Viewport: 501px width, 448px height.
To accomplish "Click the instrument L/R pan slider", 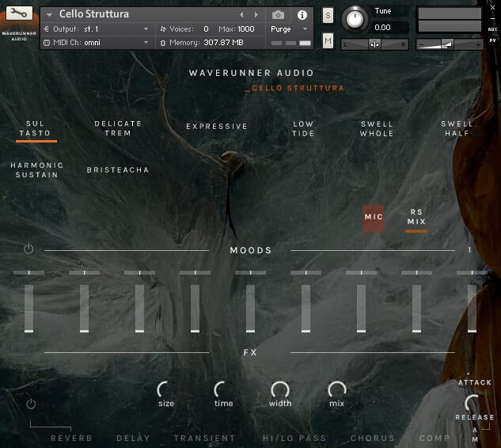I will (374, 44).
